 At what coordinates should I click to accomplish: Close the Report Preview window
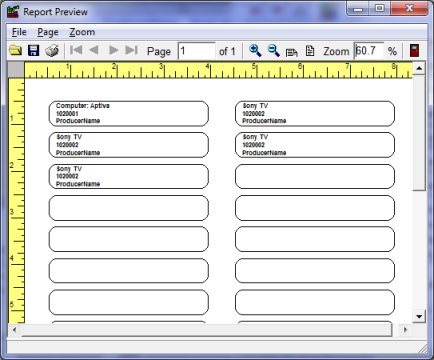pos(409,8)
